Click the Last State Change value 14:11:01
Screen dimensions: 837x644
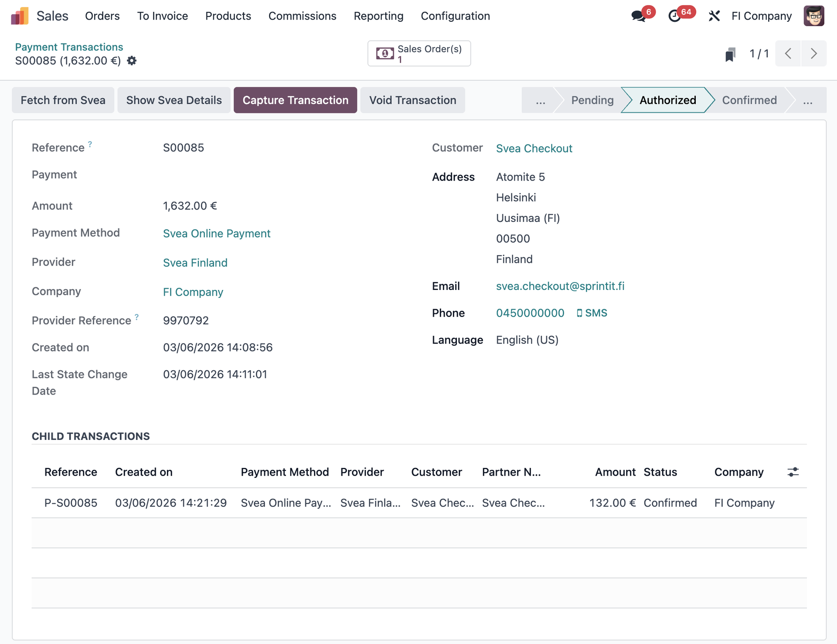click(215, 375)
